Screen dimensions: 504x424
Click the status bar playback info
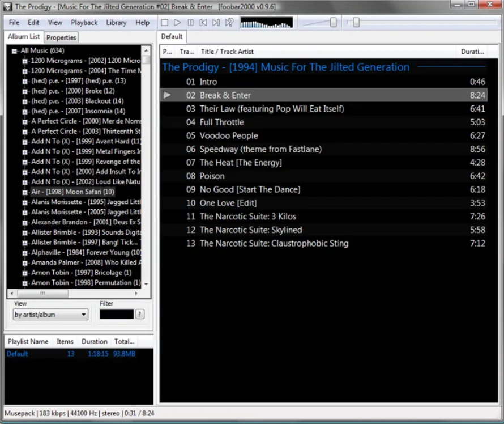pyautogui.click(x=79, y=413)
